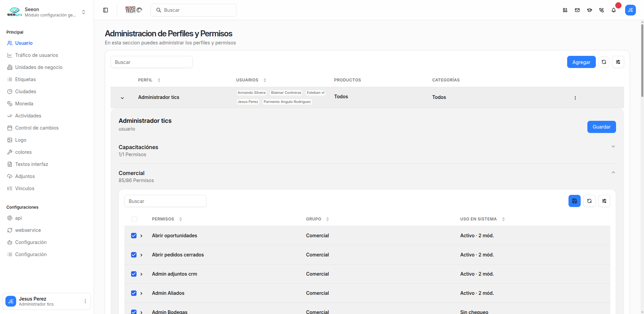Click the Jesus Perez user tag
Image resolution: width=644 pixels, height=314 pixels.
pos(248,102)
